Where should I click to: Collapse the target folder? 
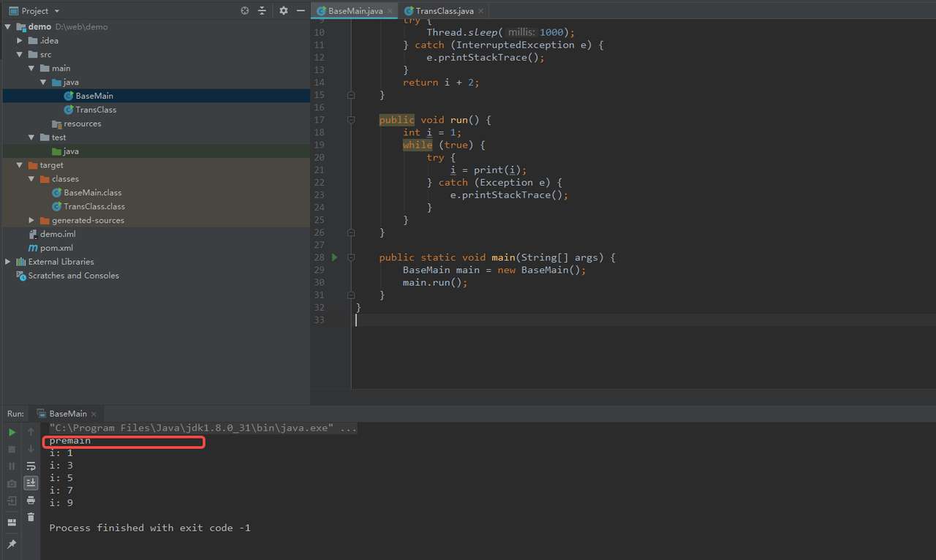click(x=20, y=165)
